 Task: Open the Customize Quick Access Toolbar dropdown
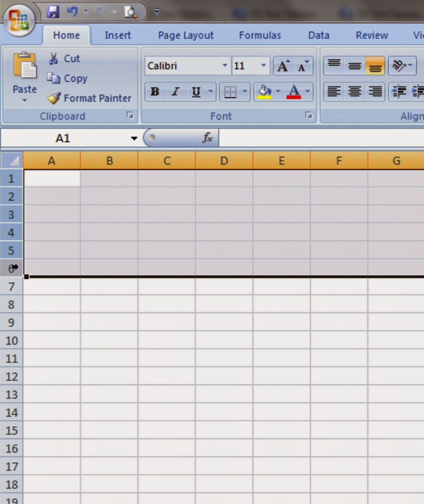pyautogui.click(x=156, y=12)
